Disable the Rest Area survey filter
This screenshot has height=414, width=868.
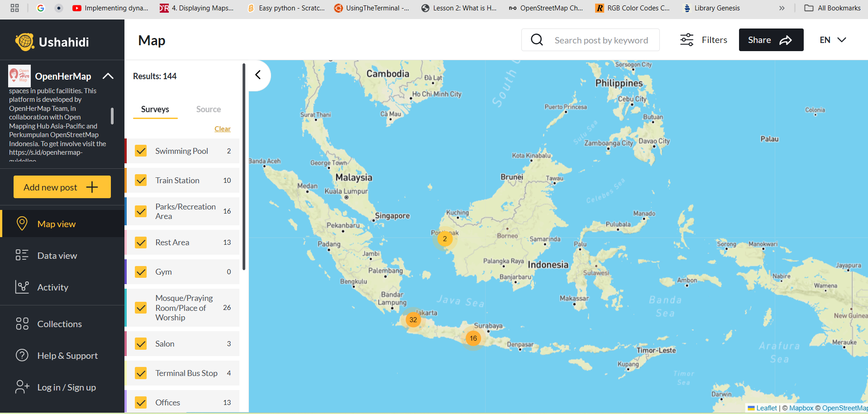[x=141, y=243]
